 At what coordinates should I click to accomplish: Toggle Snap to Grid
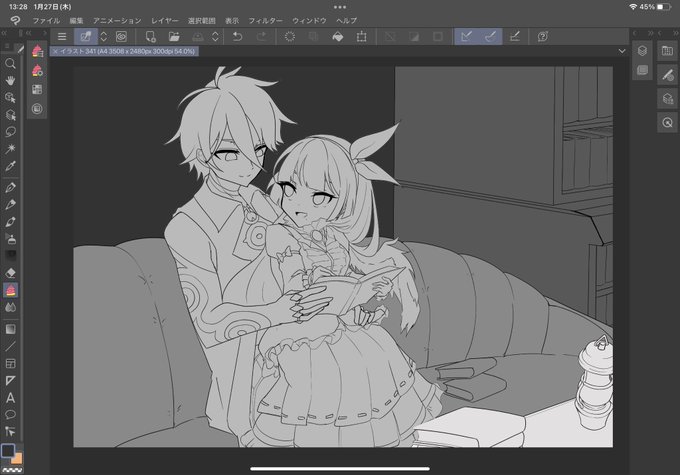coord(514,36)
